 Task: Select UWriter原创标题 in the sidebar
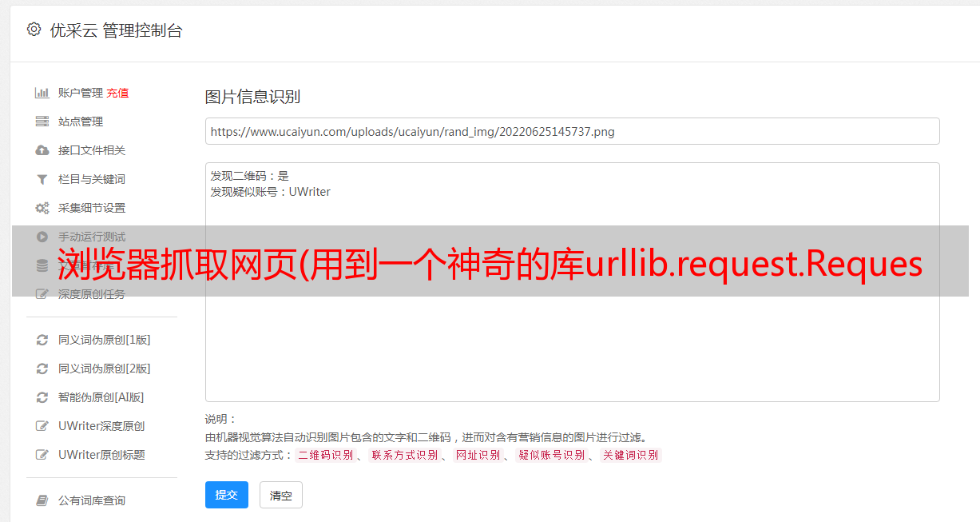101,455
